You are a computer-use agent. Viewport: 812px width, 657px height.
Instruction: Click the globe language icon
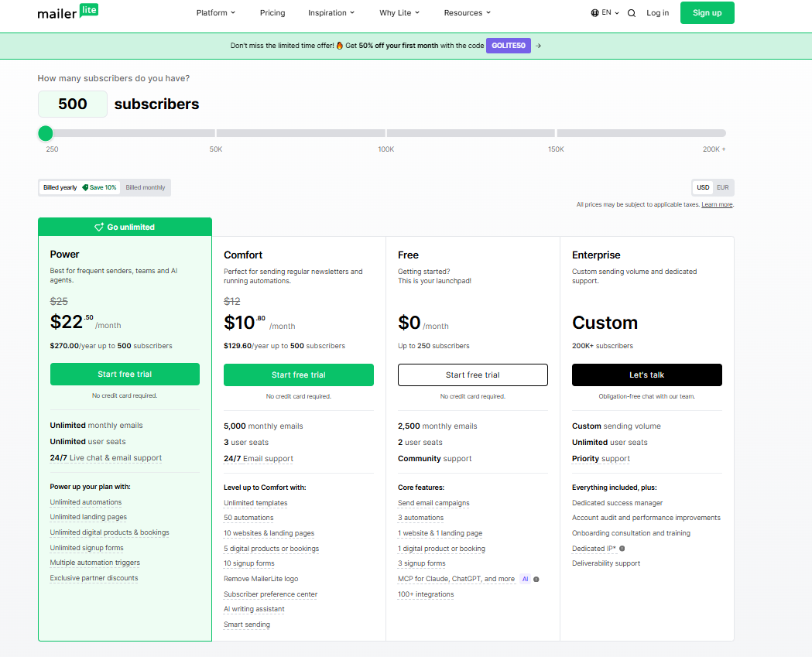pyautogui.click(x=594, y=13)
